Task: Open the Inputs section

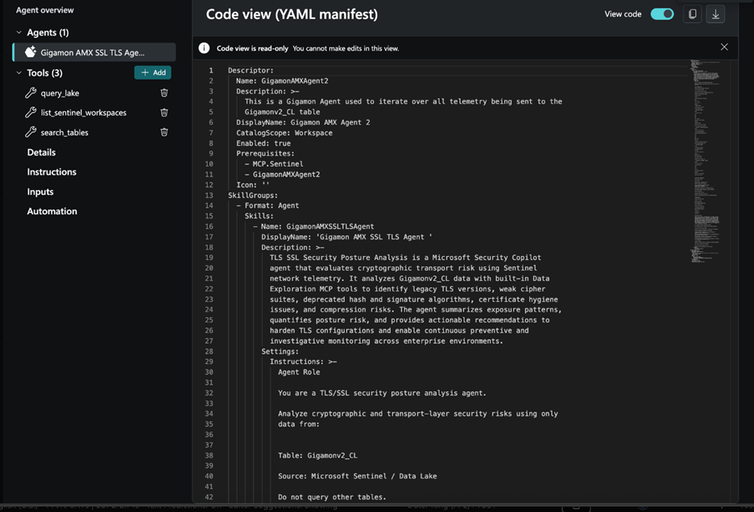Action: pyautogui.click(x=40, y=192)
